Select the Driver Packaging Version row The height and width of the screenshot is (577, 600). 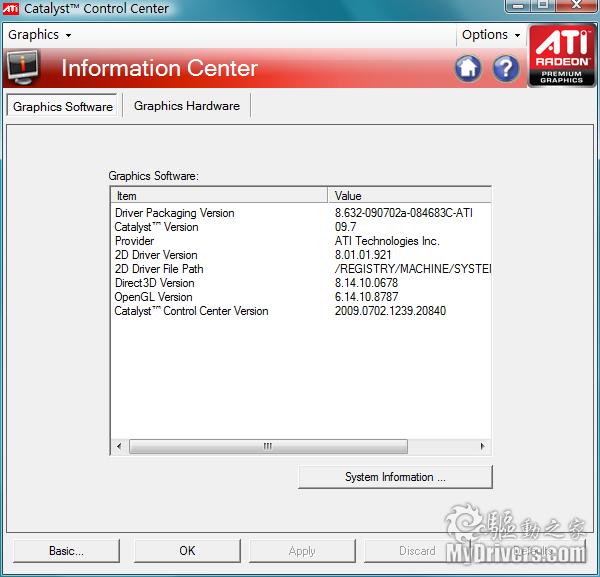(x=301, y=213)
